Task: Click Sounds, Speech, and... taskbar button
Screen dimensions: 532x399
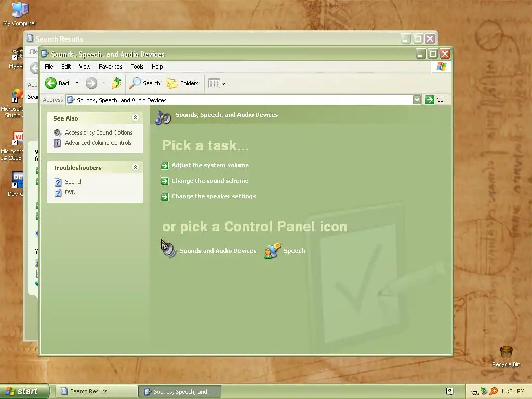Action: point(180,392)
